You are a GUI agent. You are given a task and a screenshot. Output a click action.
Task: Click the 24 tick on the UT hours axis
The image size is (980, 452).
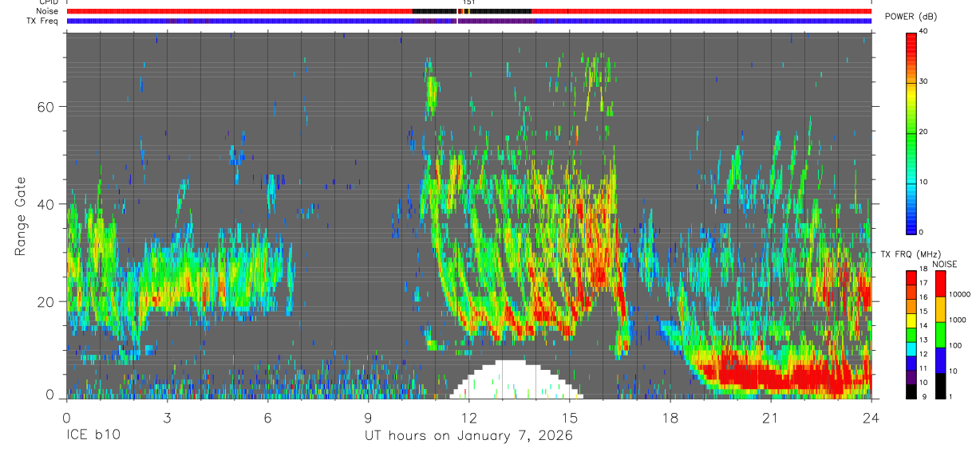871,418
